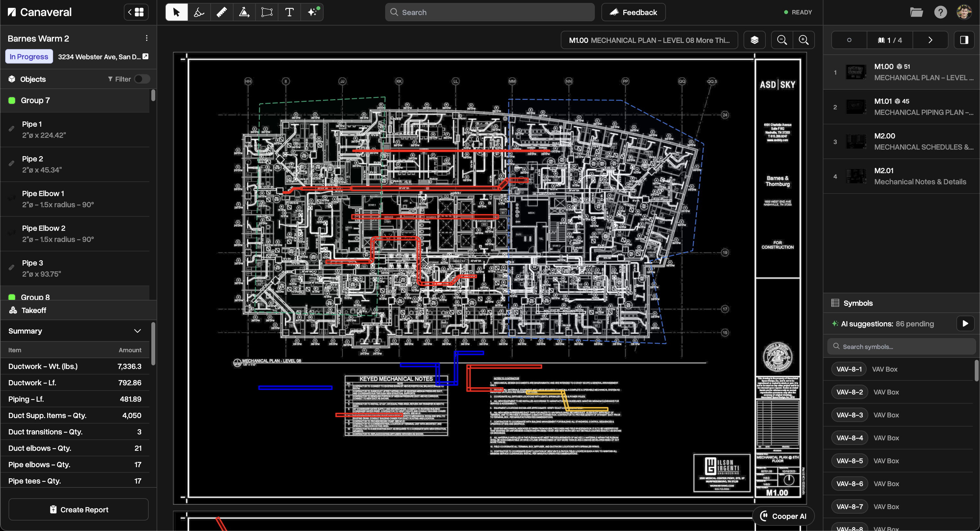
Task: Click Duct elbows – Qty. row
Action: point(75,449)
